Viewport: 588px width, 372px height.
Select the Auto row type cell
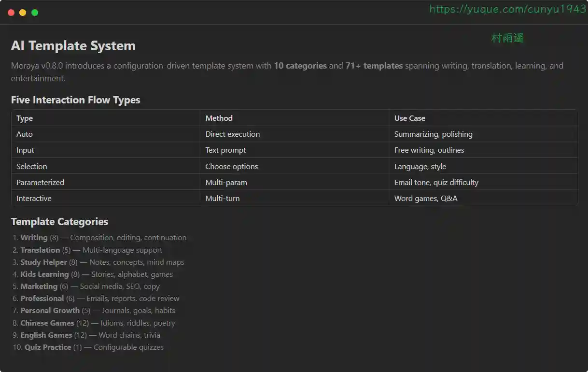(x=25, y=134)
